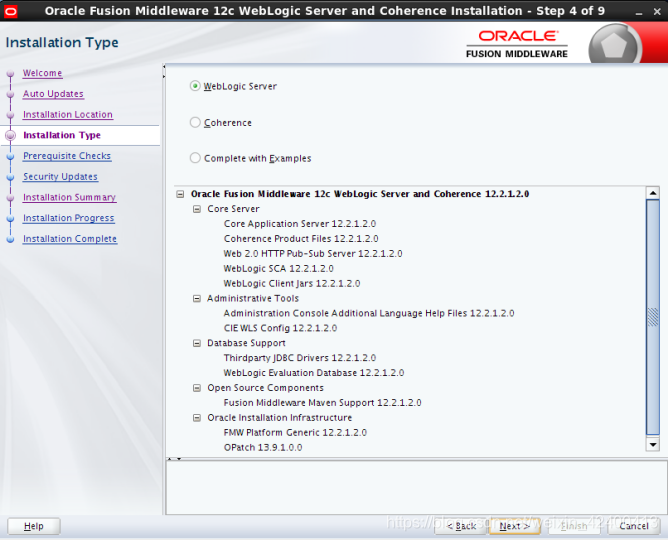Select Thirdparty JDBC Drivers 12.2.1.2.0 row
The height and width of the screenshot is (541, 668).
(x=300, y=358)
